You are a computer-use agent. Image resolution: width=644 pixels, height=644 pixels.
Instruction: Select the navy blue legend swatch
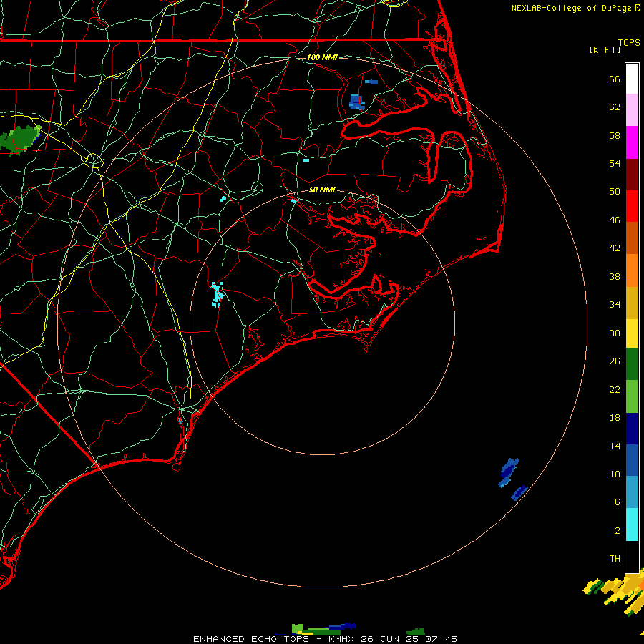tap(632, 429)
